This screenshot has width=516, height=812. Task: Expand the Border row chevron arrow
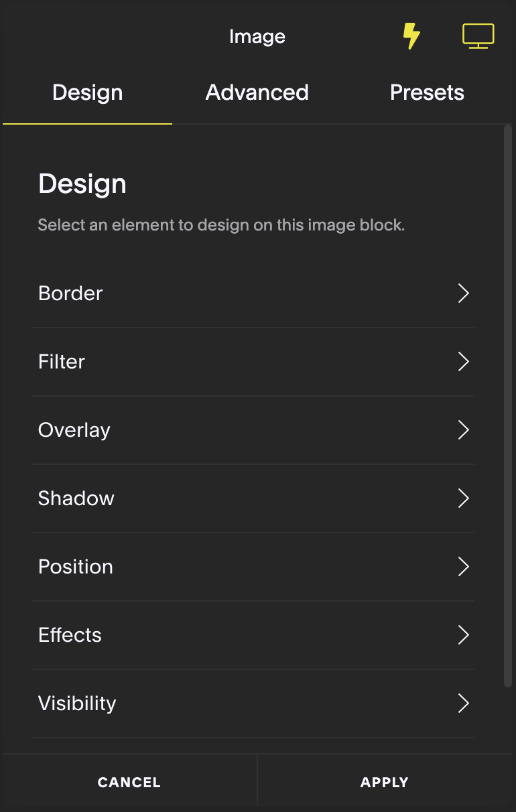463,293
